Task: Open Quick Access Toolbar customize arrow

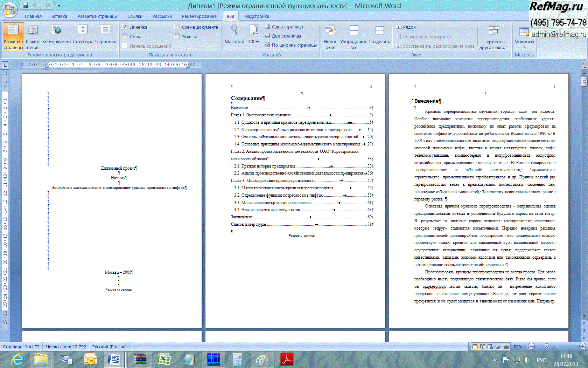Action: 59,6
